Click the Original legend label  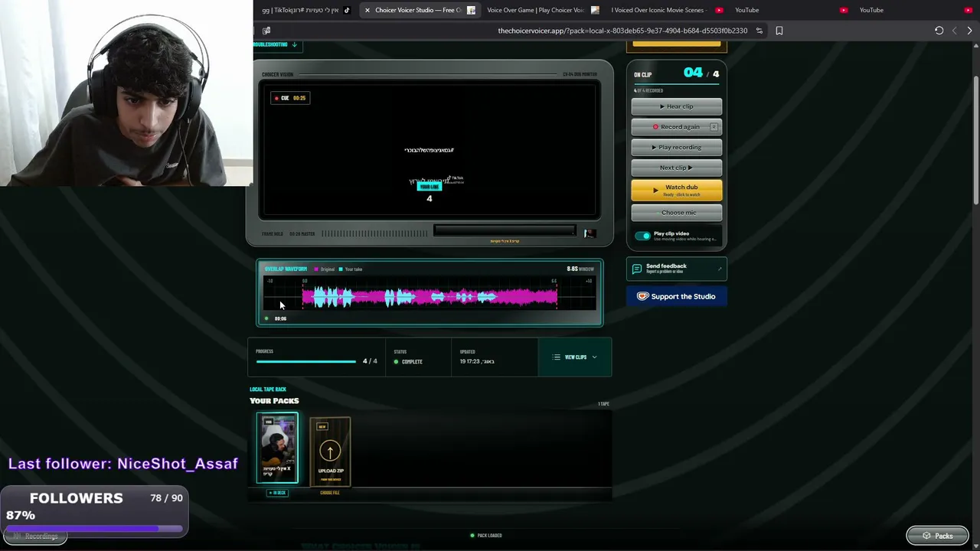[x=328, y=269]
